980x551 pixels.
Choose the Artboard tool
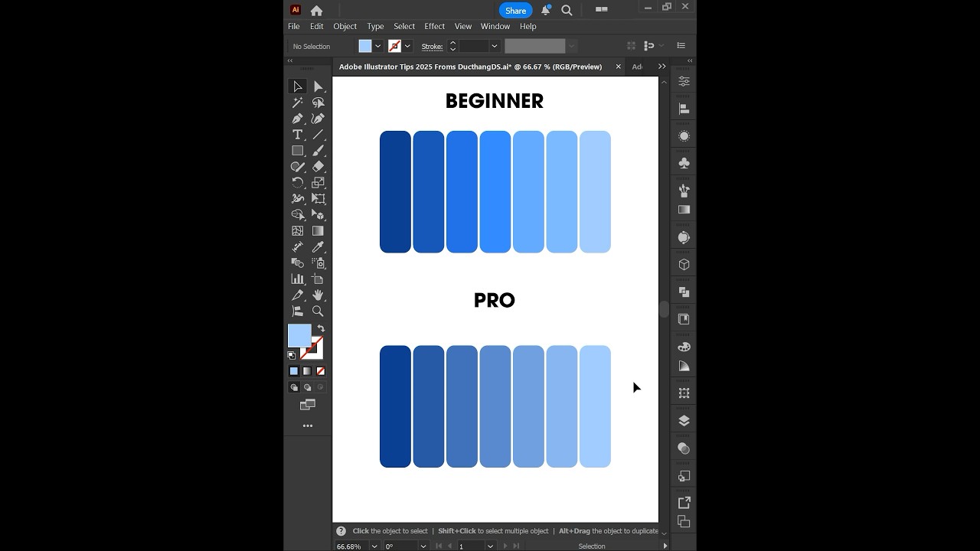pos(318,279)
